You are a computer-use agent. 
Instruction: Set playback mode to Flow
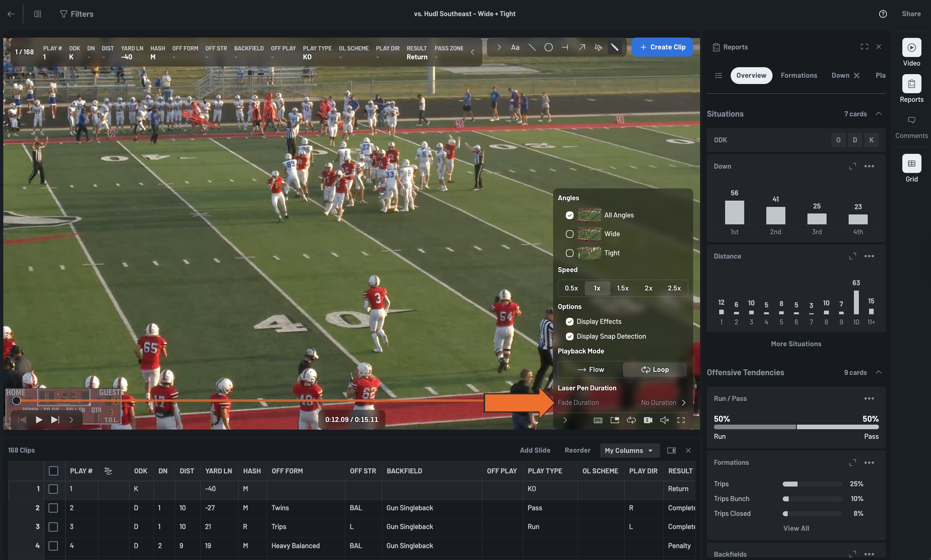[x=591, y=370]
